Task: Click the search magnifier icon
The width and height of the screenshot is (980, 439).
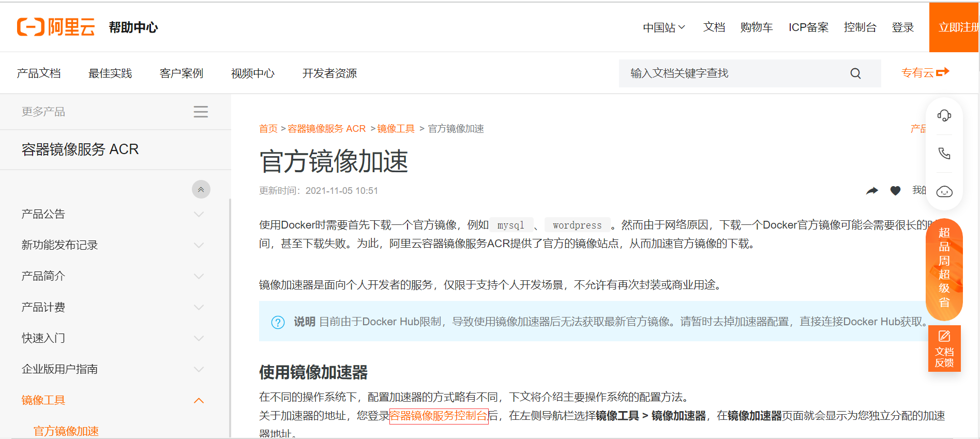Action: point(855,73)
